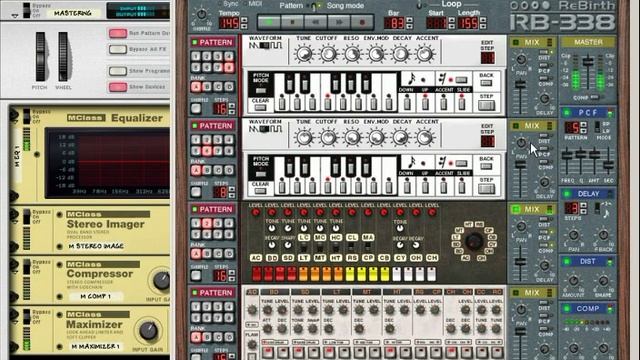
Task: Toggle Bypass All FX button
Action: (118, 49)
